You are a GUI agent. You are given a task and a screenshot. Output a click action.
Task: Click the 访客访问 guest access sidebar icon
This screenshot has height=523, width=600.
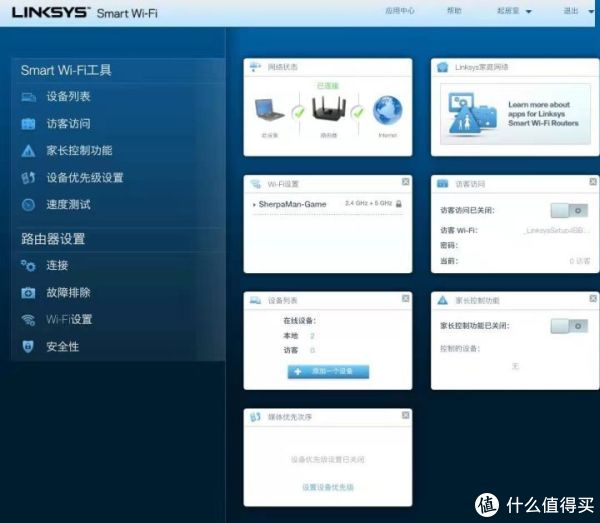click(28, 124)
